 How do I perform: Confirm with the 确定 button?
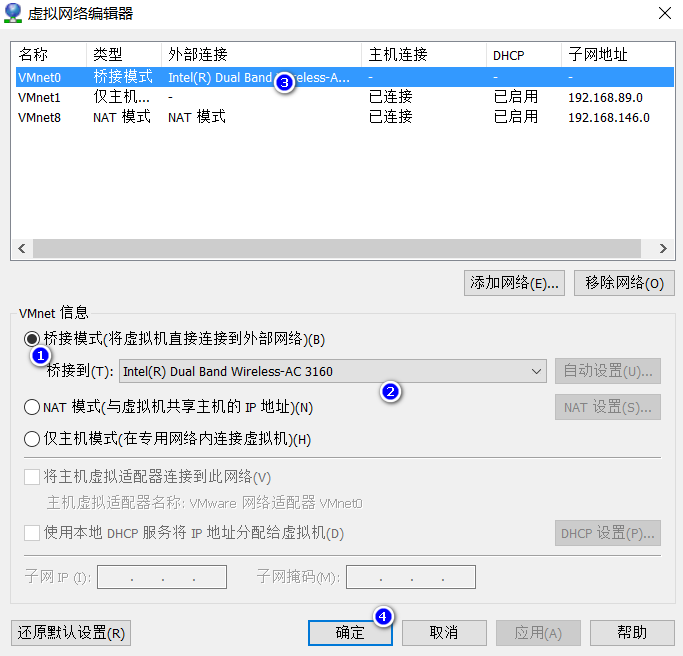tap(350, 633)
